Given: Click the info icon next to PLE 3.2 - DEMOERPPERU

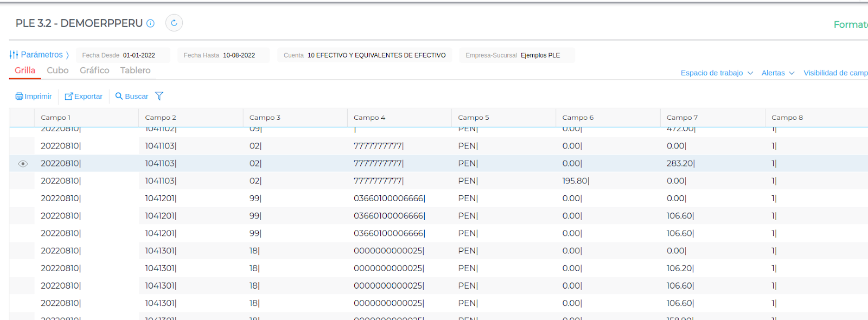Looking at the screenshot, I should click(151, 23).
